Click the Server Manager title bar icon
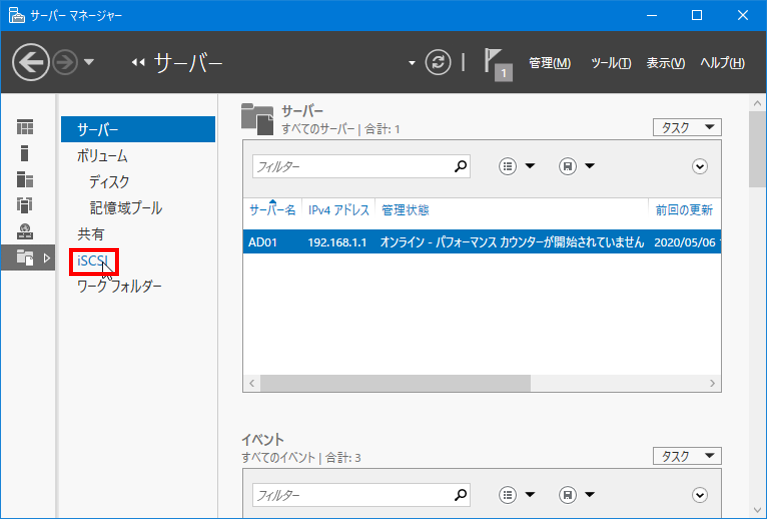The image size is (767, 519). (x=17, y=15)
